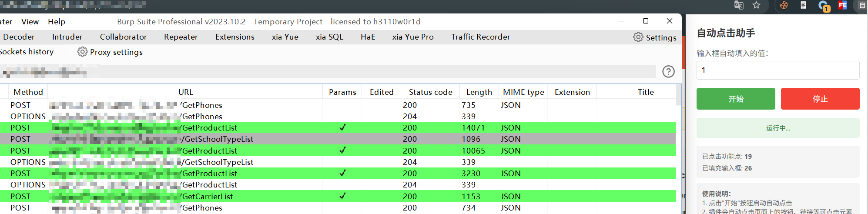The height and width of the screenshot is (214, 868).
Task: Click the help question mark icon
Action: [668, 71]
